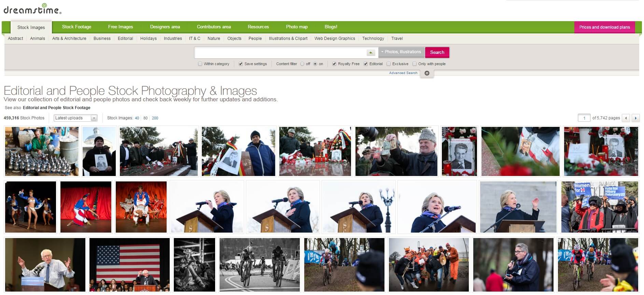Open the Photo map menu item
This screenshot has width=644, height=295.
tap(297, 27)
